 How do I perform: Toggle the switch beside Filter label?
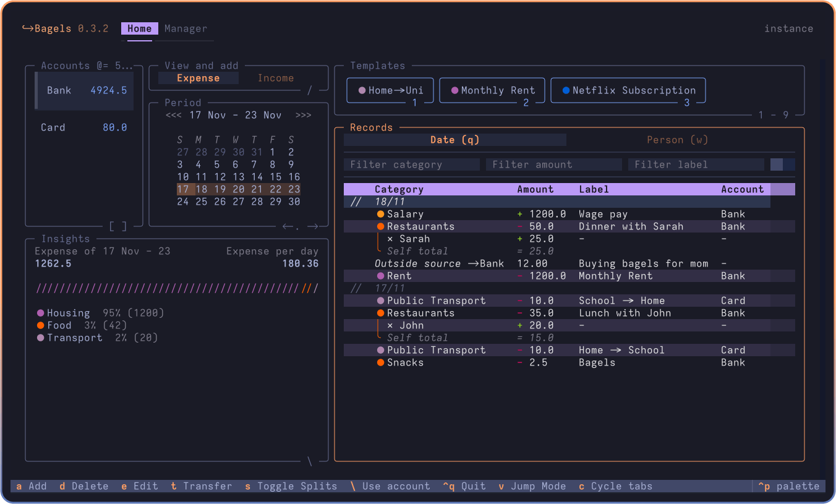tap(783, 164)
